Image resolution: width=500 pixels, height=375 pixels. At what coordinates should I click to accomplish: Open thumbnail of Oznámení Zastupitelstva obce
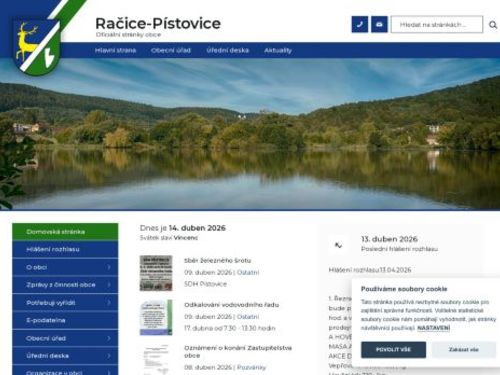(156, 360)
